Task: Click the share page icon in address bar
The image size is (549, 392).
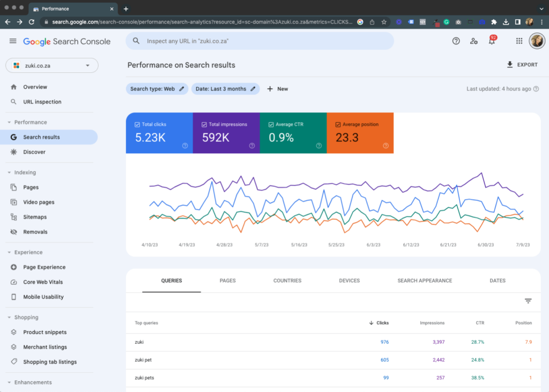Action: pyautogui.click(x=372, y=22)
